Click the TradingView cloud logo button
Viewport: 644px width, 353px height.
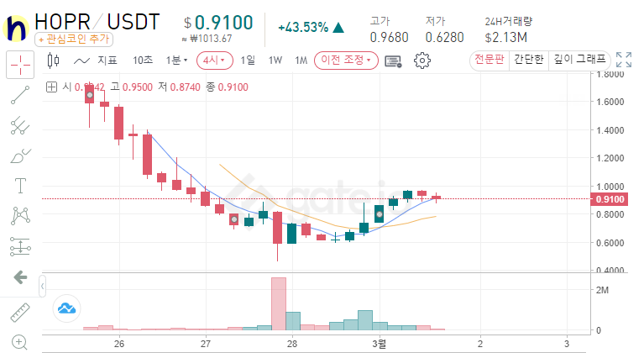click(x=66, y=308)
